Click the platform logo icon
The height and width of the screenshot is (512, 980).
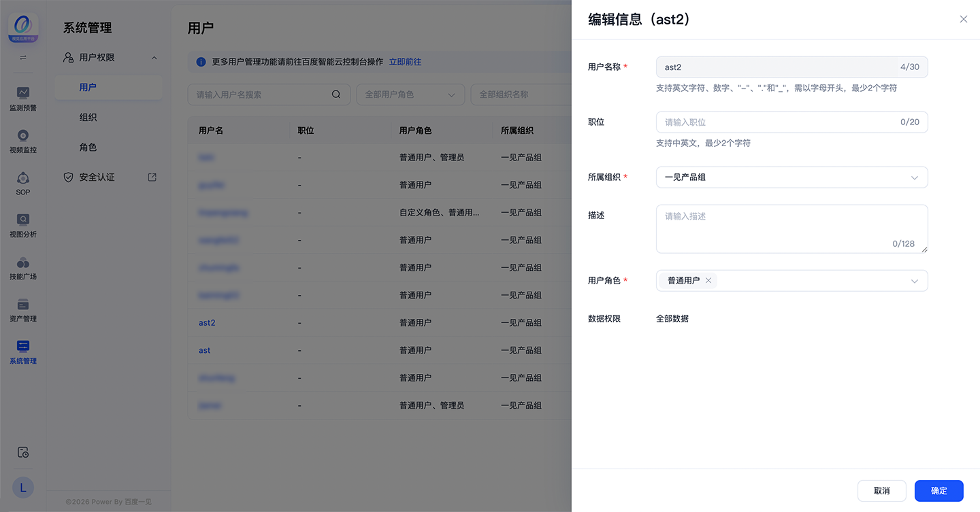[23, 28]
